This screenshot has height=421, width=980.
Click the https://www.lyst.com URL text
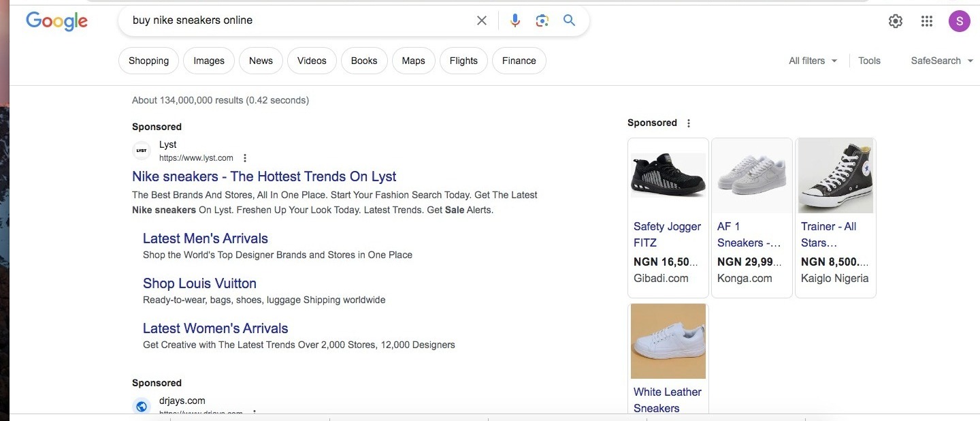coord(196,158)
